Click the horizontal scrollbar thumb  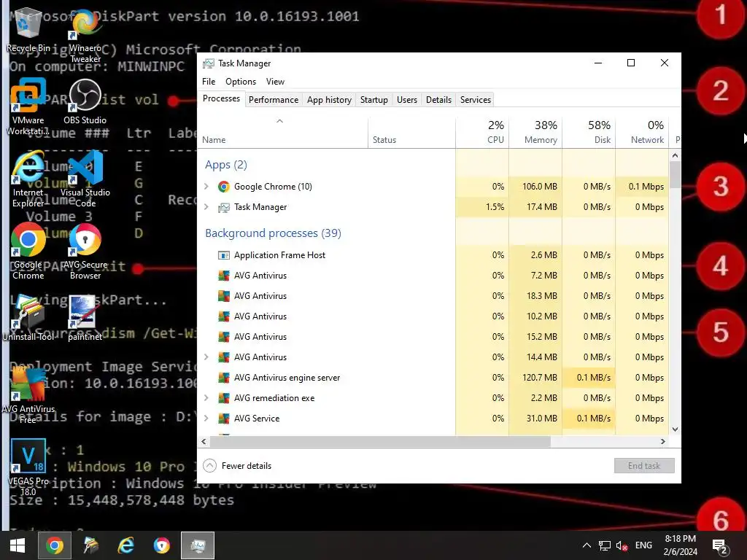(380, 441)
